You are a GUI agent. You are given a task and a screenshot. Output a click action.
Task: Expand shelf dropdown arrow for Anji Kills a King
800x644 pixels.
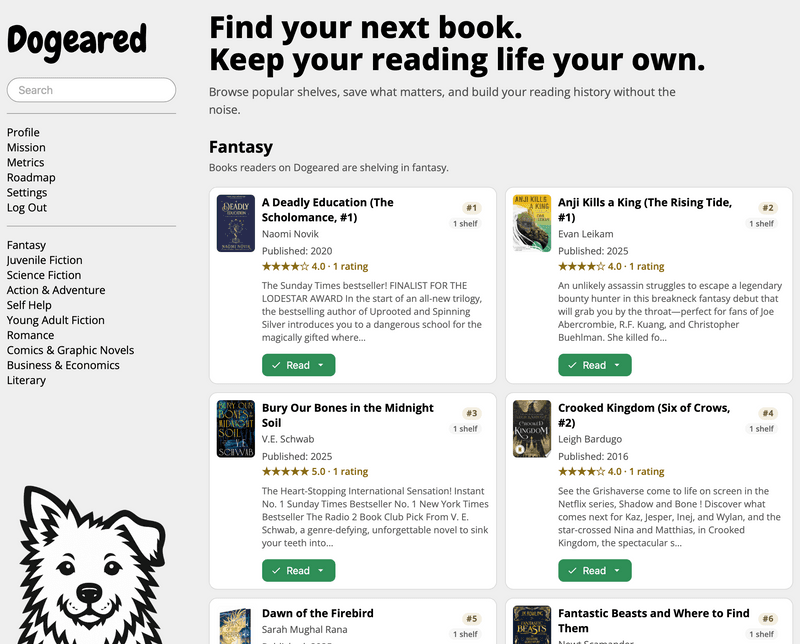[x=617, y=365]
